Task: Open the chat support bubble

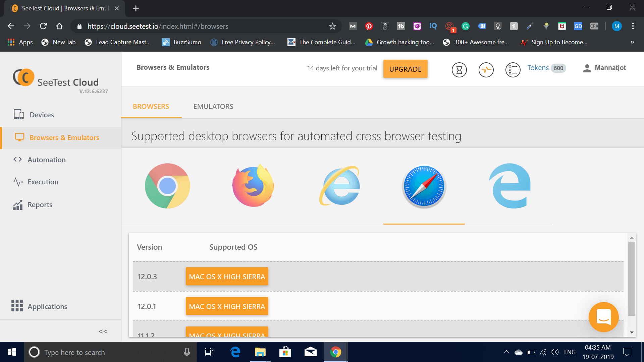Action: point(603,317)
